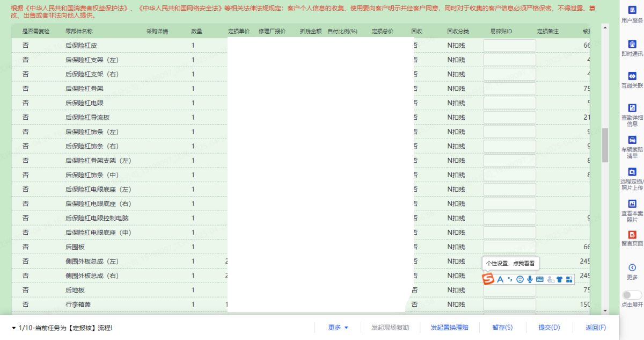Screen dimensions: 644x340
Task: Click 发起现场复勘 in bottom bar
Action: 390,328
